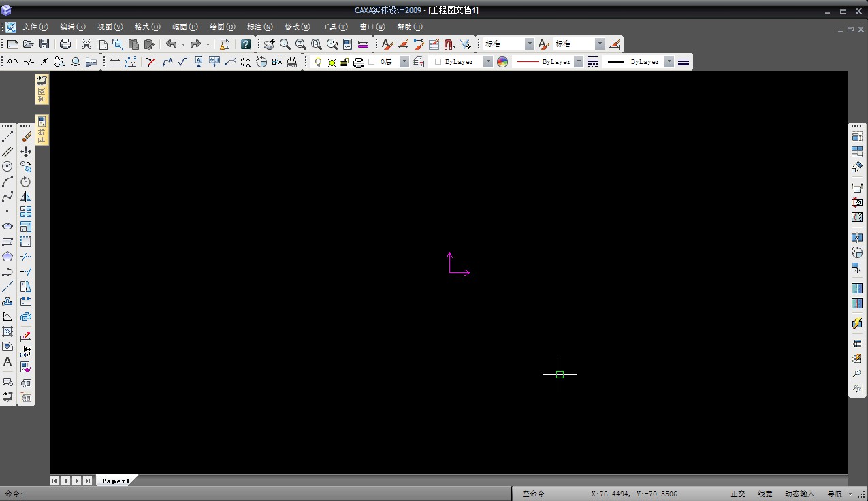This screenshot has width=868, height=501.
Task: Click the Redo arrow icon
Action: pyautogui.click(x=195, y=44)
